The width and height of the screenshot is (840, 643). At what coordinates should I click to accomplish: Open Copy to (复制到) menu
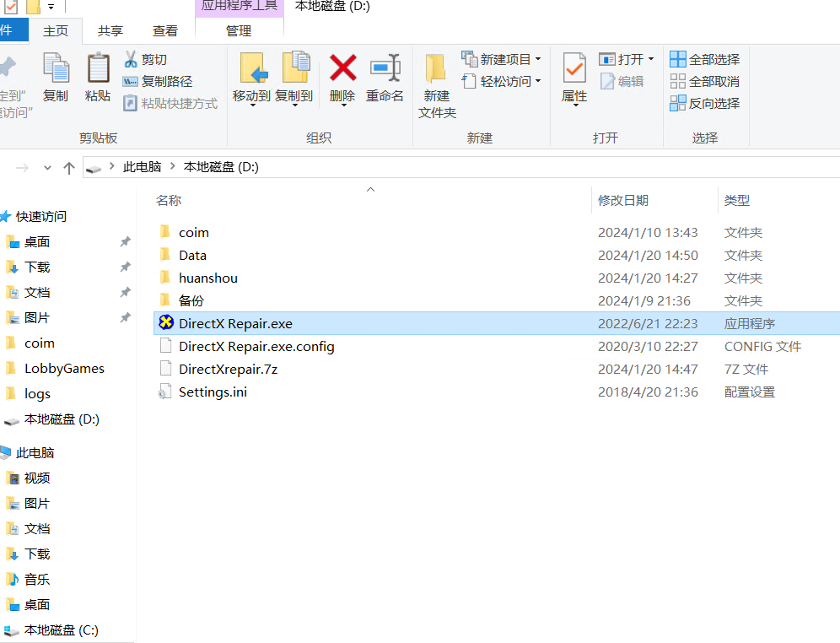(294, 78)
